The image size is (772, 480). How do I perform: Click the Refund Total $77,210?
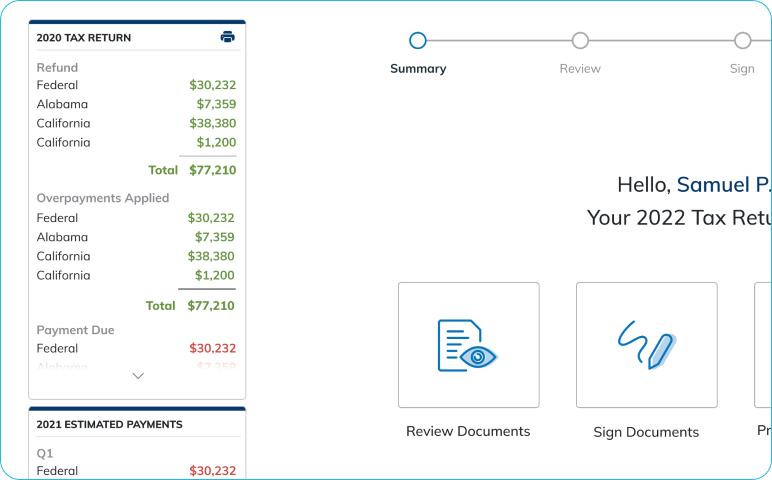(192, 170)
